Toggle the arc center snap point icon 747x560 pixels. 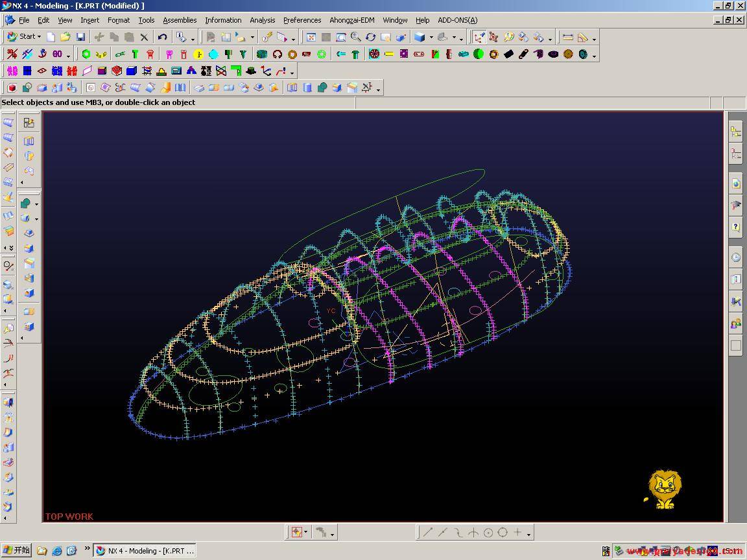tap(488, 533)
